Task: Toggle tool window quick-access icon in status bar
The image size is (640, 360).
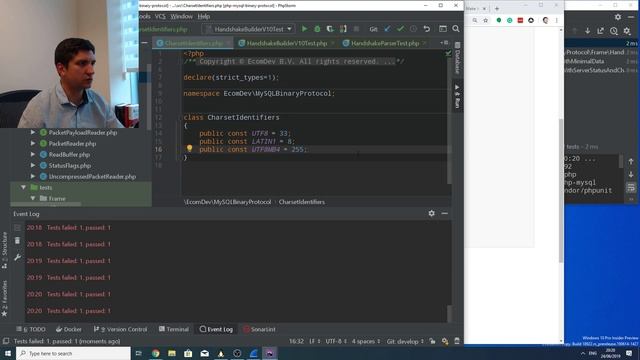Action: coord(6,341)
